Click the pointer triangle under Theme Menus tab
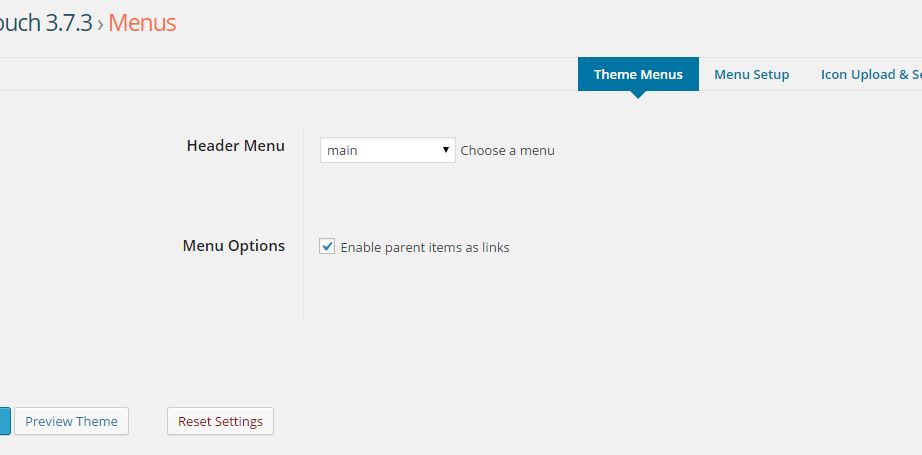 point(637,94)
